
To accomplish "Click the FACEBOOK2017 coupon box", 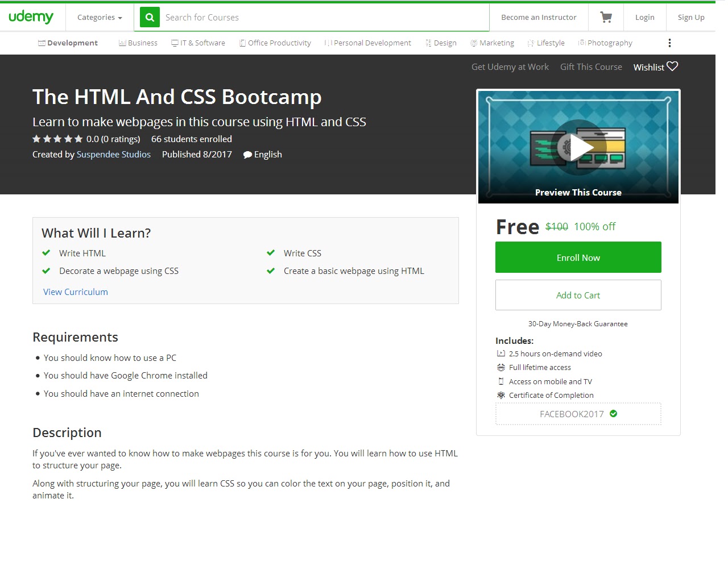I will pos(578,414).
